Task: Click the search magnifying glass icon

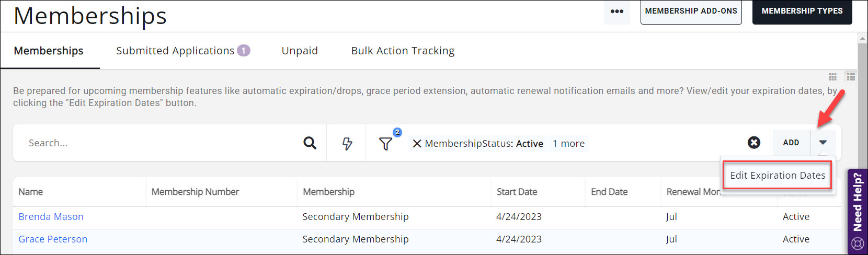Action: [x=310, y=143]
